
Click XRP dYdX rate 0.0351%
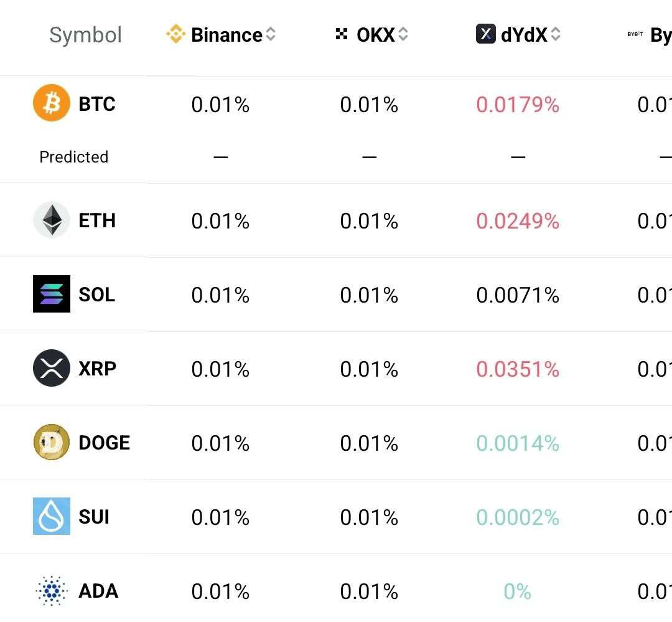(518, 369)
